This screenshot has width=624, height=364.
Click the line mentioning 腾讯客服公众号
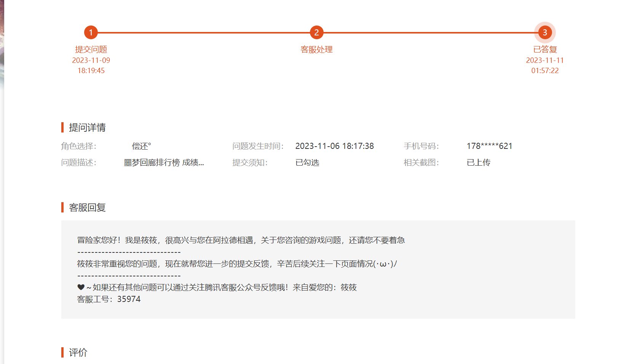tap(217, 287)
